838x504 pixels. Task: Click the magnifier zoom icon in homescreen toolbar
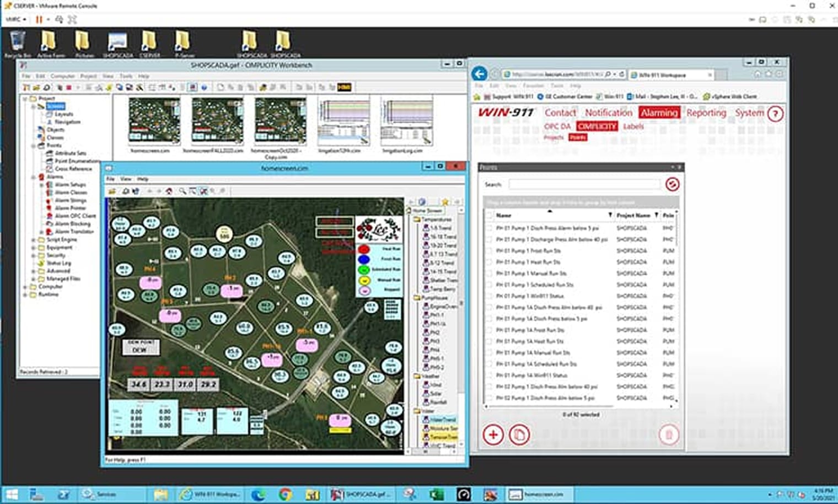click(182, 191)
